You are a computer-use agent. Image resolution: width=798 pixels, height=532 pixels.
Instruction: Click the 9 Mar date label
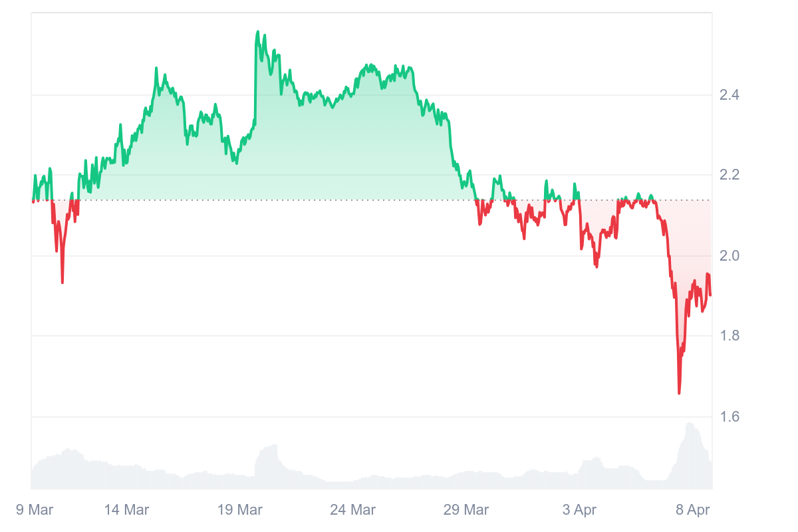click(x=35, y=510)
